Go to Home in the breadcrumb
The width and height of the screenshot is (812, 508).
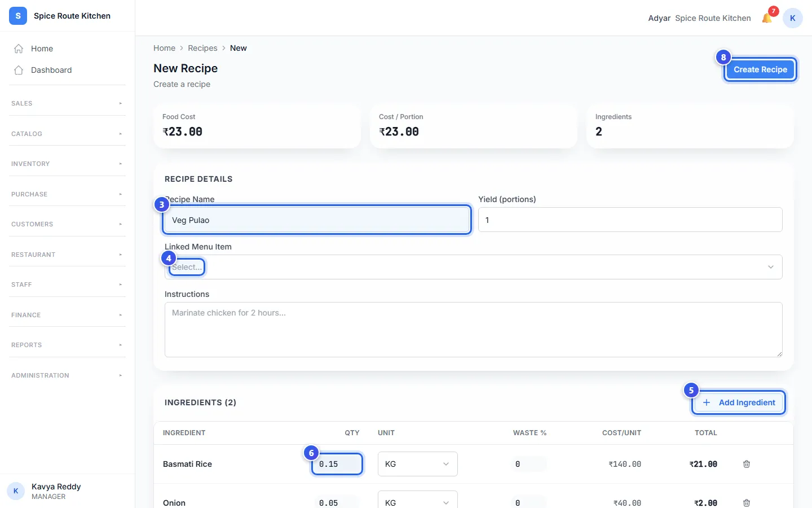point(164,48)
